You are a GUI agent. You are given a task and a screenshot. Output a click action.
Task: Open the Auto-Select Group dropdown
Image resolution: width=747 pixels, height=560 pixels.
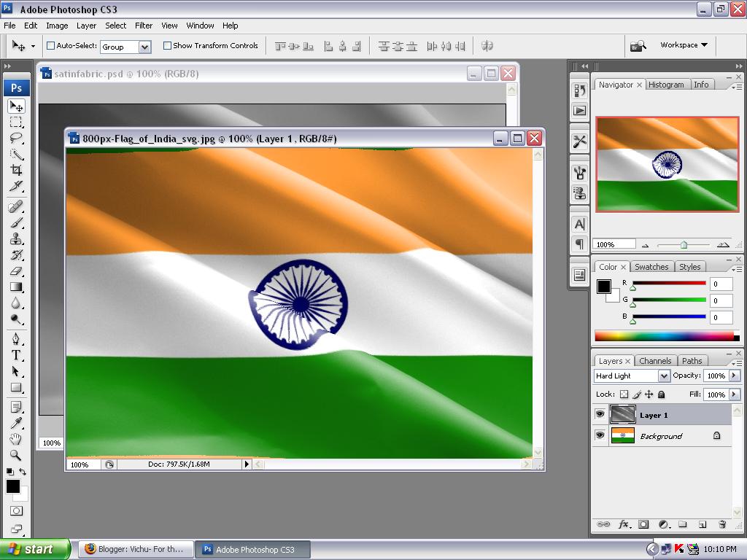tap(145, 47)
